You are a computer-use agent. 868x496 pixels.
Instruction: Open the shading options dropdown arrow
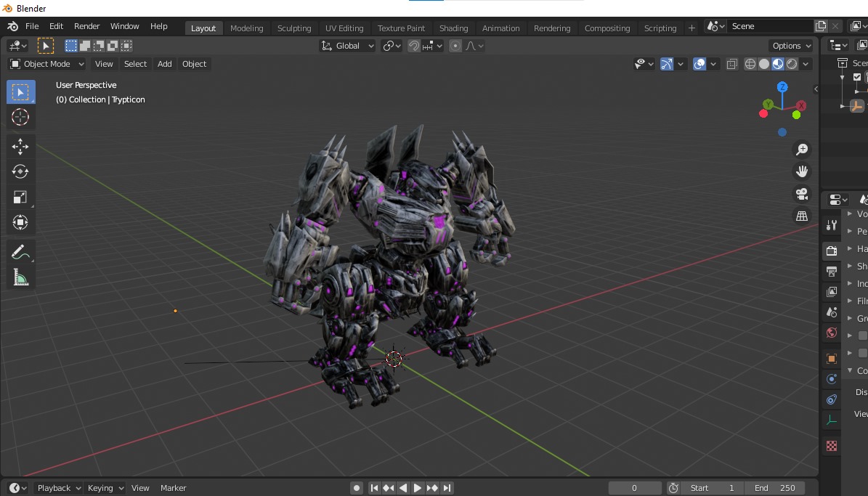[806, 64]
